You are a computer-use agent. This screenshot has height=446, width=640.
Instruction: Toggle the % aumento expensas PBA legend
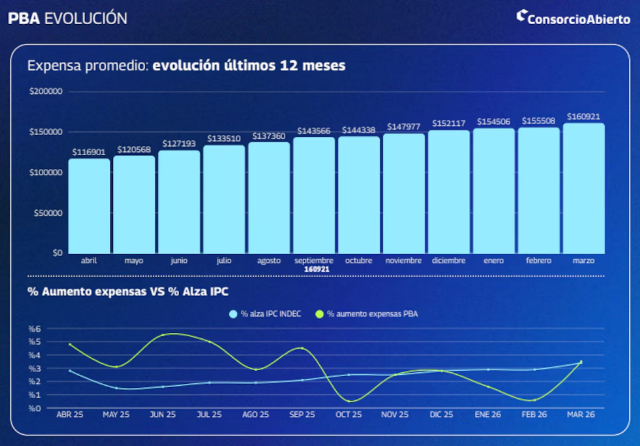click(365, 314)
